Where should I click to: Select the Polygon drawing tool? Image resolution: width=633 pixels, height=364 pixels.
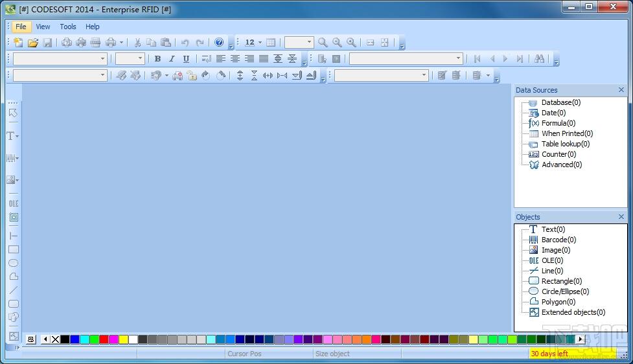(14, 277)
